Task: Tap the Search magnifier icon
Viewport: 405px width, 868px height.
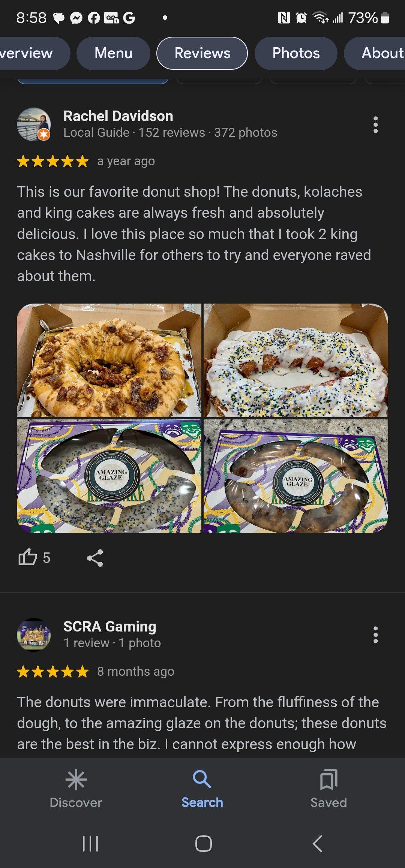Action: 202,780
